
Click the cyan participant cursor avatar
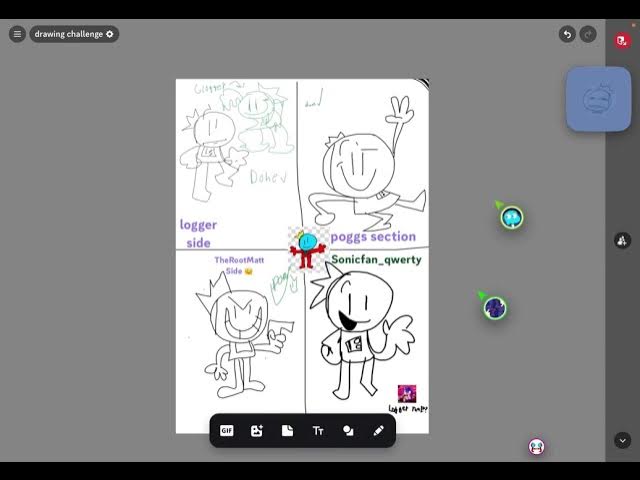[512, 217]
